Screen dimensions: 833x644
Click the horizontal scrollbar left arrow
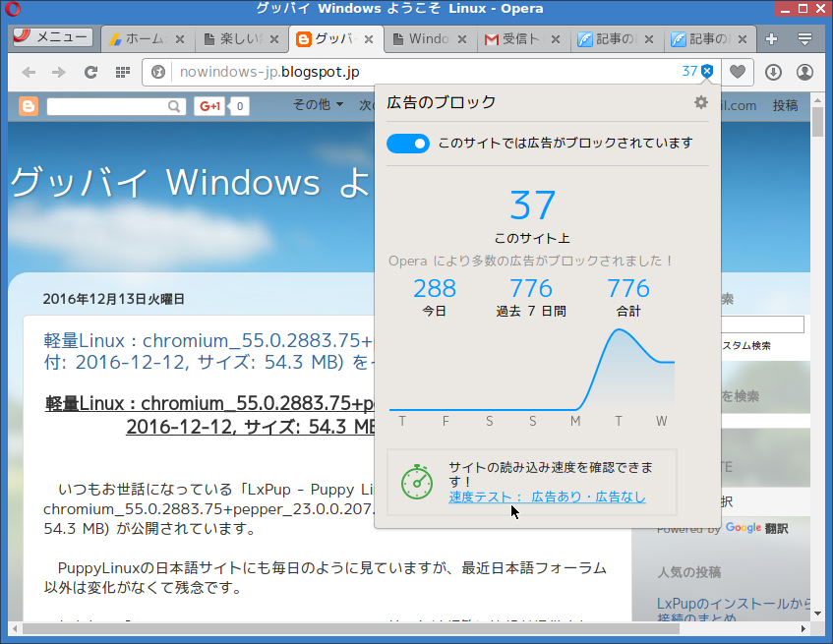(x=15, y=629)
